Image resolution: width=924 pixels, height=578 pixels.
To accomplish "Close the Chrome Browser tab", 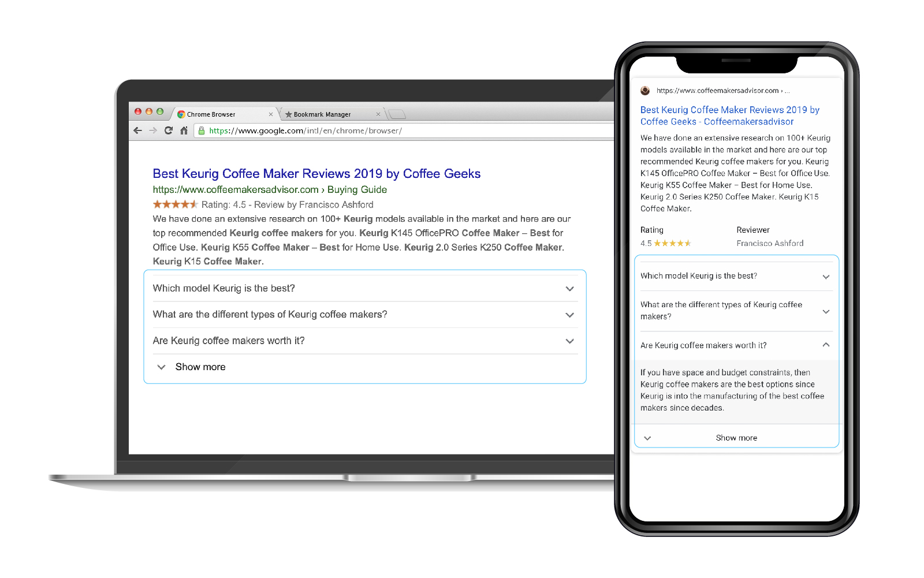I will [271, 114].
